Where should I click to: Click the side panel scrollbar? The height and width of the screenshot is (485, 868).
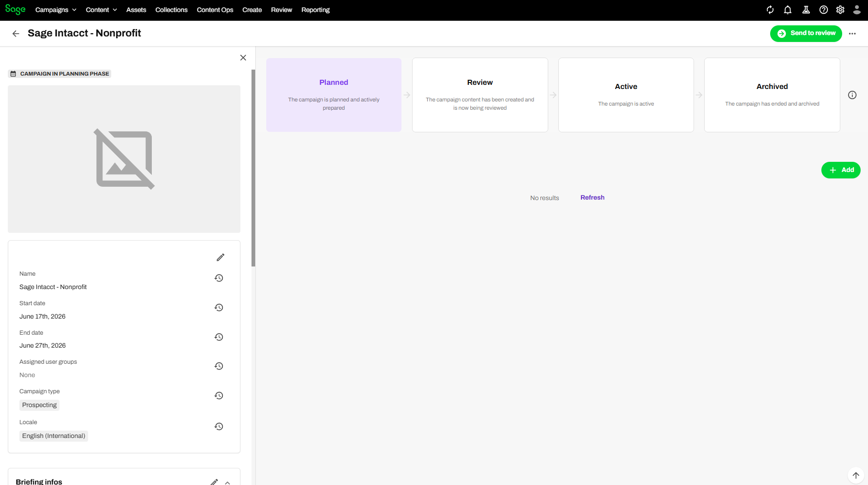[x=253, y=168]
